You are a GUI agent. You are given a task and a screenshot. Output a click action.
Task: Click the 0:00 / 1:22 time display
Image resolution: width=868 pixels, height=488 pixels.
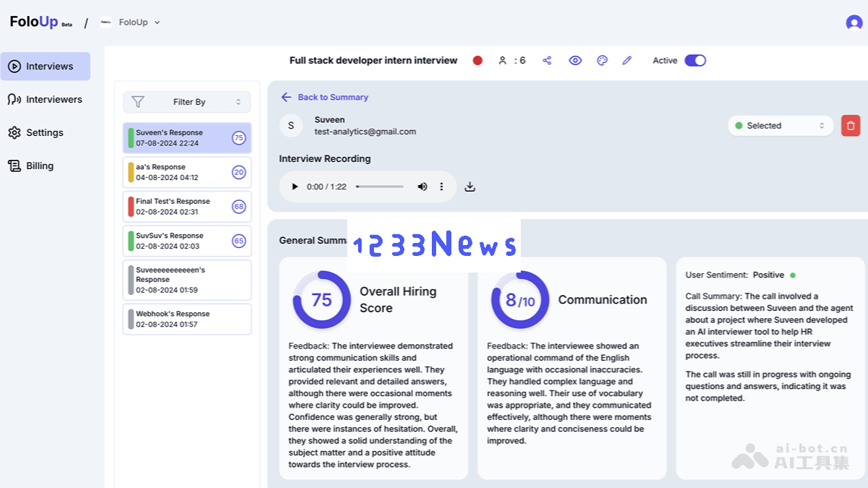click(326, 187)
